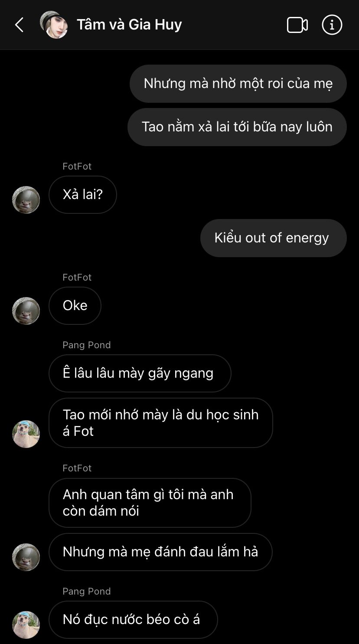Open chat details via the info icon

coord(332,25)
